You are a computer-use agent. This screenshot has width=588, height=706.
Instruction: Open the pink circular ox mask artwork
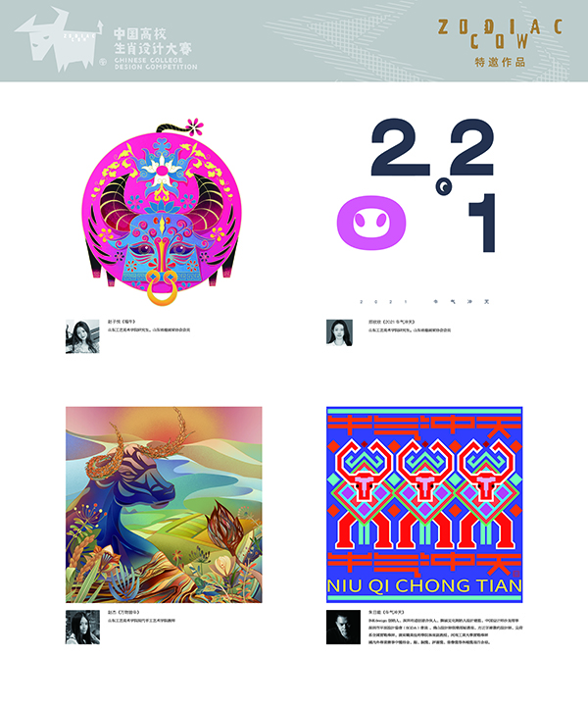point(162,212)
